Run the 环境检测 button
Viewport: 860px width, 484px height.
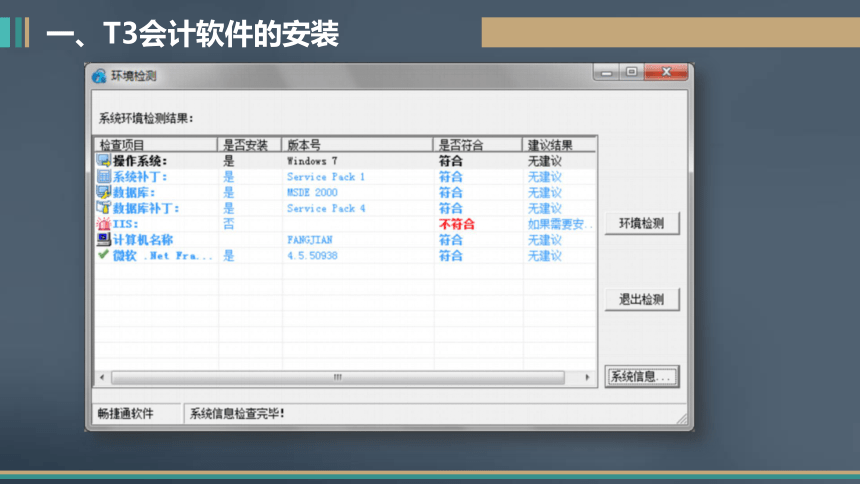tap(642, 223)
